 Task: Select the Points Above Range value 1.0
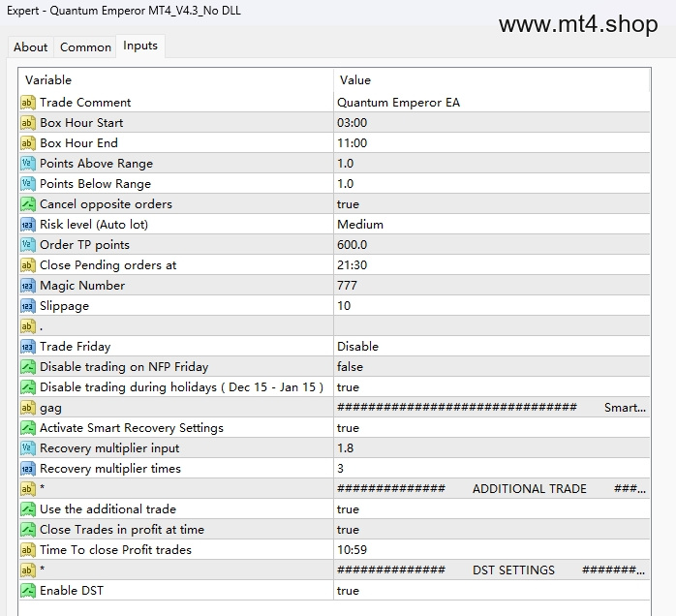pyautogui.click(x=491, y=164)
